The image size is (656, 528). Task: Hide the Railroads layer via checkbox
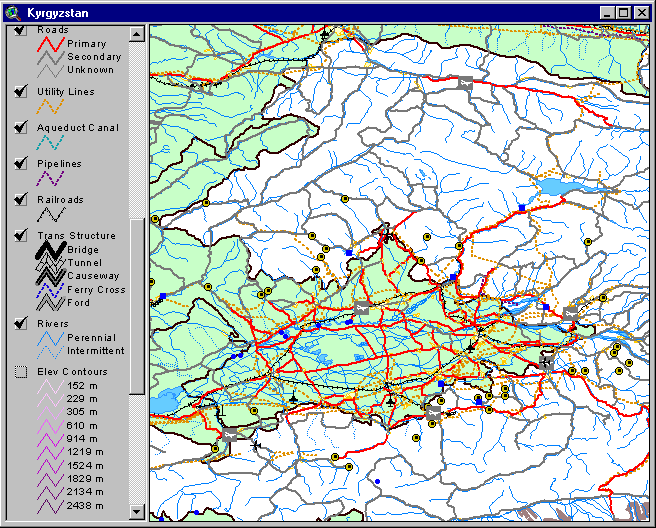point(20,199)
